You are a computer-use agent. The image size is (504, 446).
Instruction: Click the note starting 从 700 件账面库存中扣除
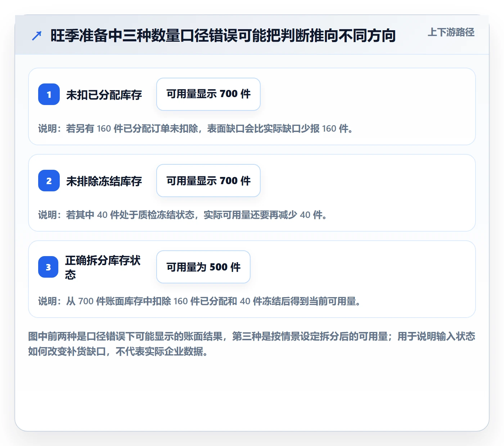pyautogui.click(x=200, y=301)
